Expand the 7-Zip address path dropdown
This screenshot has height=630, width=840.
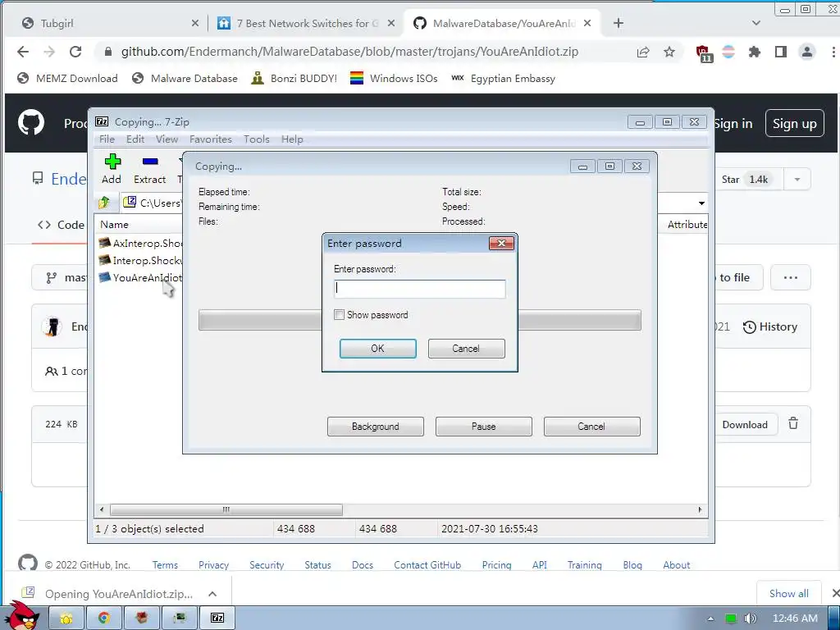tap(701, 203)
